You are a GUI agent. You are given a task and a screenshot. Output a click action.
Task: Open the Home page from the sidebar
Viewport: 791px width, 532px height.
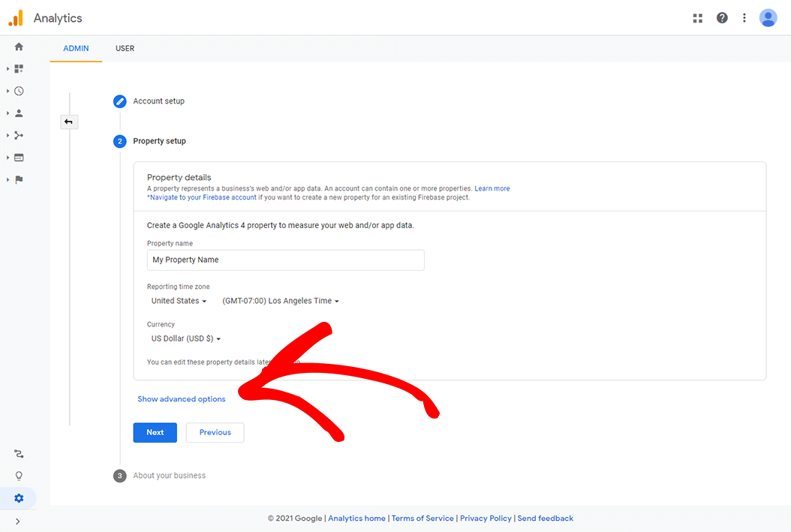(18, 47)
